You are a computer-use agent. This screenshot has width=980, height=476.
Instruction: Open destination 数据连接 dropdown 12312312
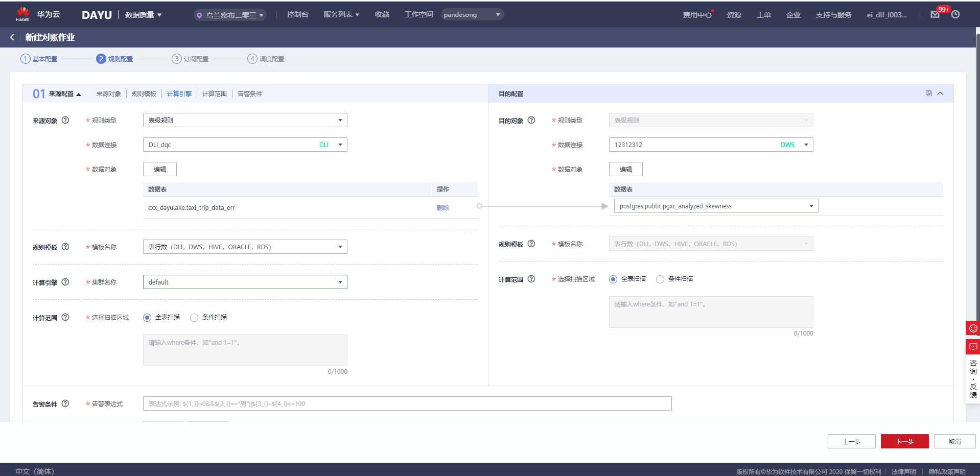[x=711, y=145]
